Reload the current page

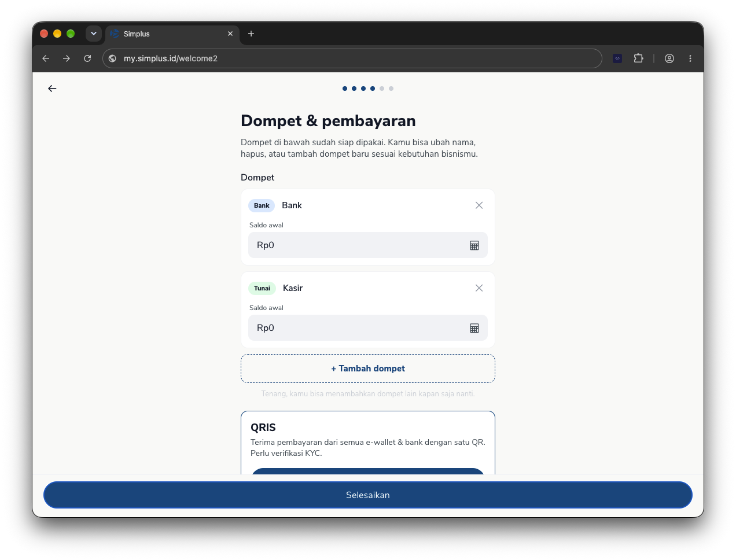point(87,58)
